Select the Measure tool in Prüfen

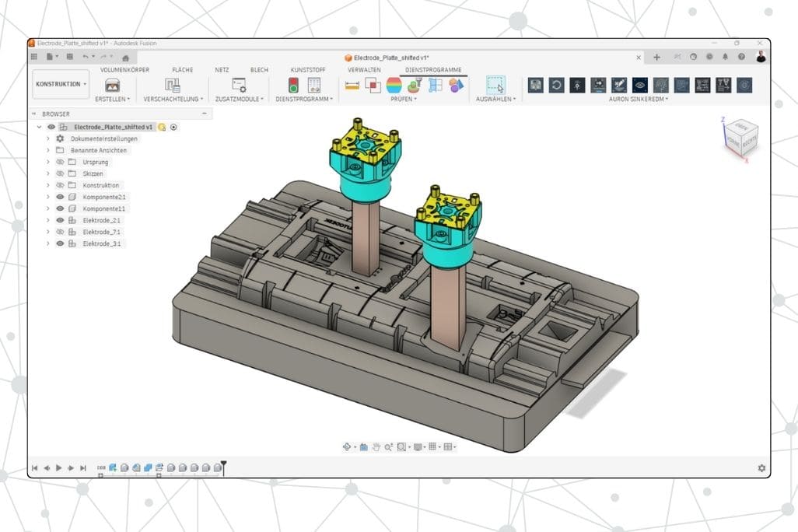point(352,86)
